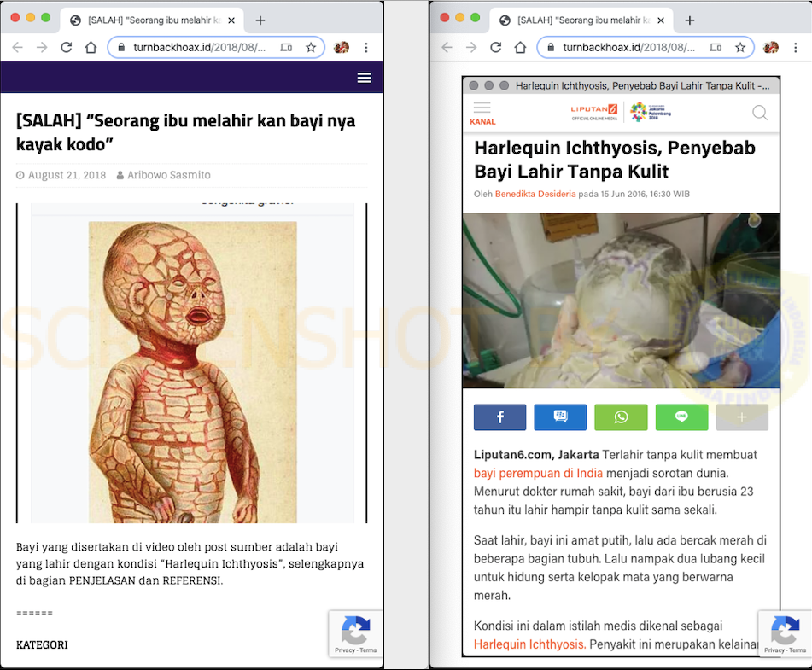Image resolution: width=812 pixels, height=670 pixels.
Task: Go to home page in left browser window
Action: (x=91, y=48)
